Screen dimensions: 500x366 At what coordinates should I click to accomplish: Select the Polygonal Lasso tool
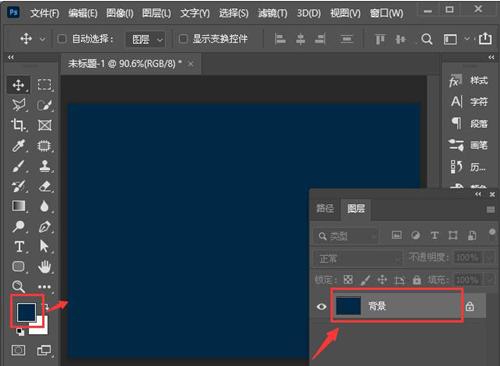[18, 105]
